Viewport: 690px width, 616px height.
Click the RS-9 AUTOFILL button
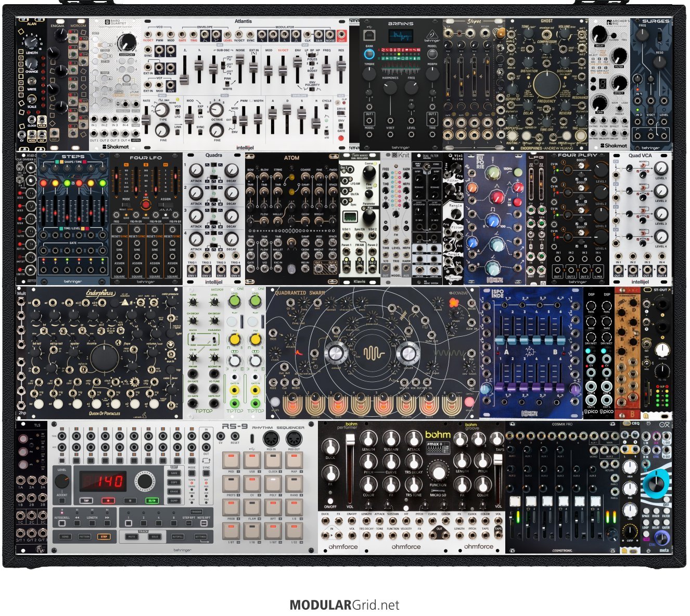coord(177,536)
